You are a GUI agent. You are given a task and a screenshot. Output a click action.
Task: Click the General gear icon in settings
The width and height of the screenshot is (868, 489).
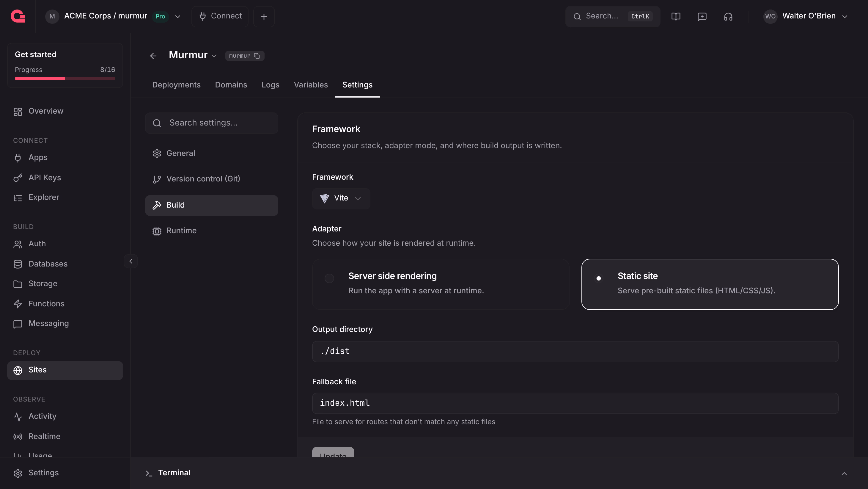(x=157, y=153)
